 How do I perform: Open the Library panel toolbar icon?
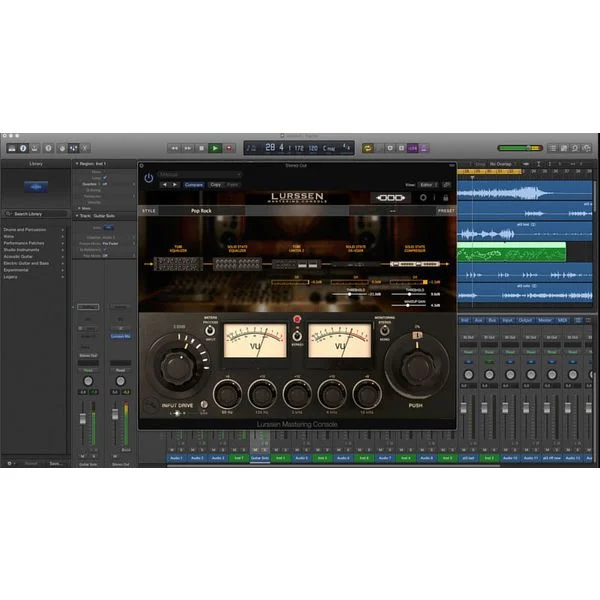pyautogui.click(x=12, y=148)
